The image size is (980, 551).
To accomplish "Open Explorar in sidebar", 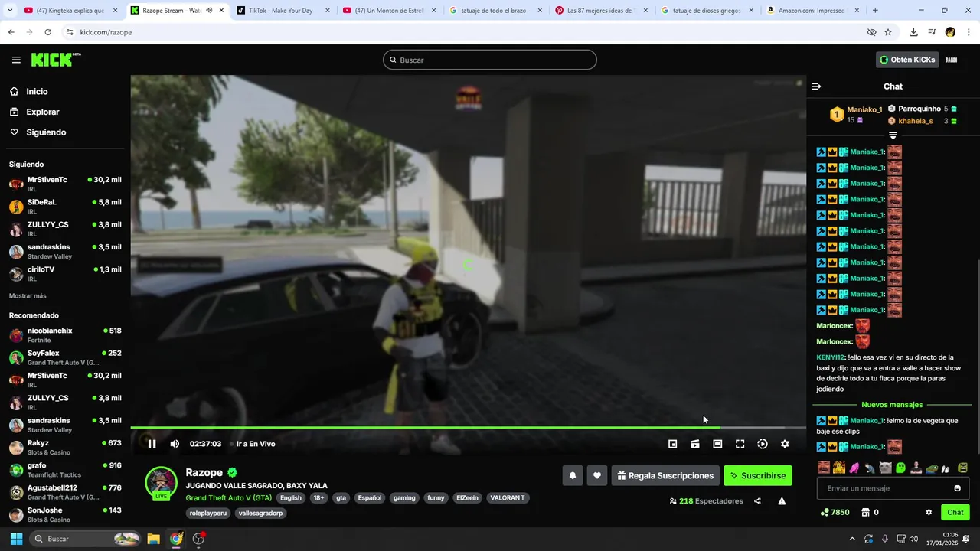I will click(42, 112).
